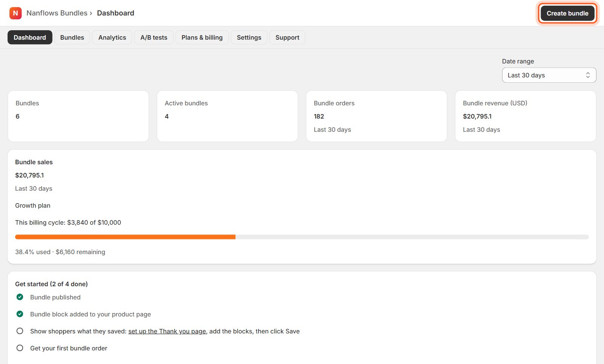Click the Growth plan label
The image size is (604, 364).
point(33,205)
